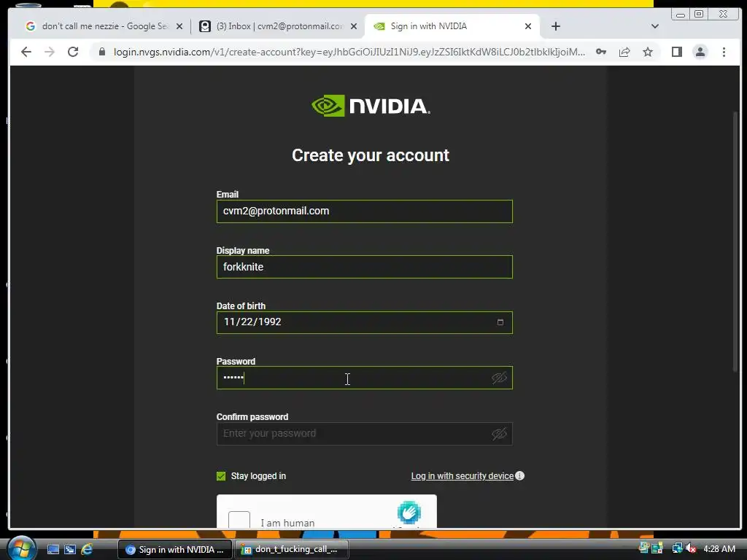Edit the Display name field
This screenshot has width=747, height=560.
(365, 267)
